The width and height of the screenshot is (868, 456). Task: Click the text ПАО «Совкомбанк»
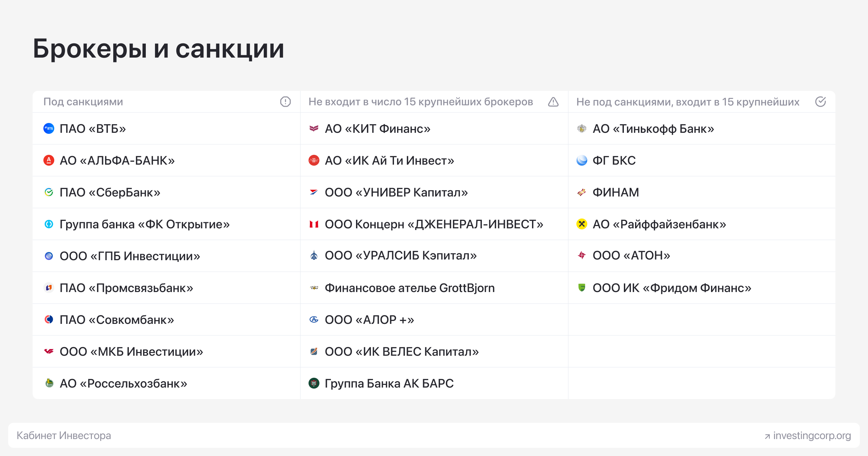pos(117,320)
